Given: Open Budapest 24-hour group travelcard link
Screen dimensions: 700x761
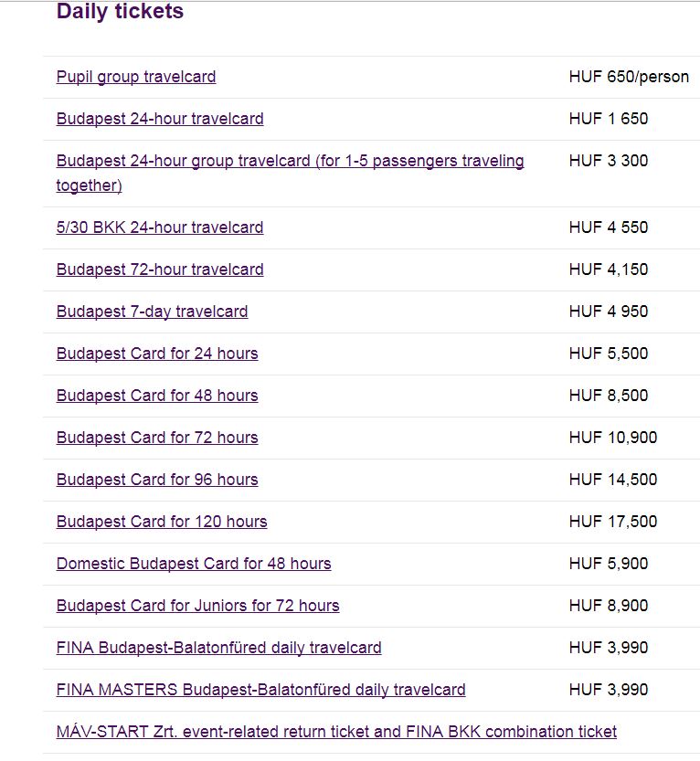Looking at the screenshot, I should coord(290,162).
